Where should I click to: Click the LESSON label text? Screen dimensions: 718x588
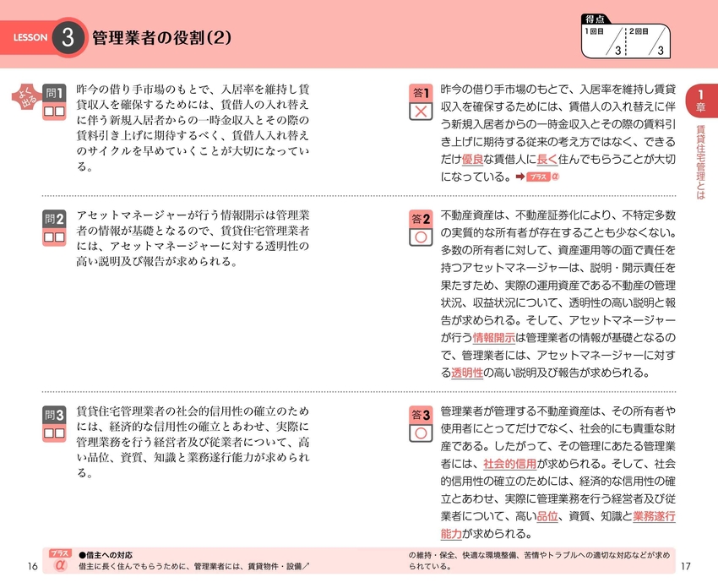[x=30, y=37]
